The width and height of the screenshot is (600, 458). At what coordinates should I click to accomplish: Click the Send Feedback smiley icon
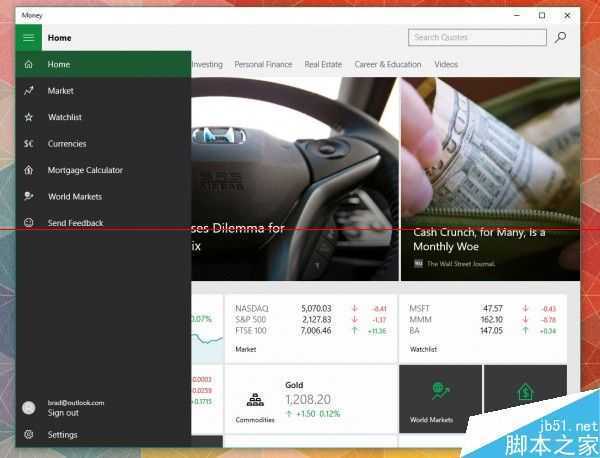coord(29,222)
